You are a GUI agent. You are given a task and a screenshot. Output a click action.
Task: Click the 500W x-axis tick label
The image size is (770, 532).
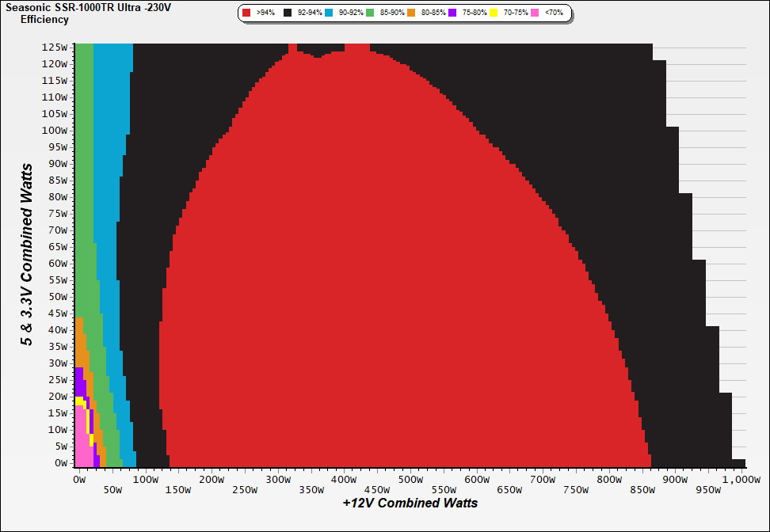pos(410,479)
